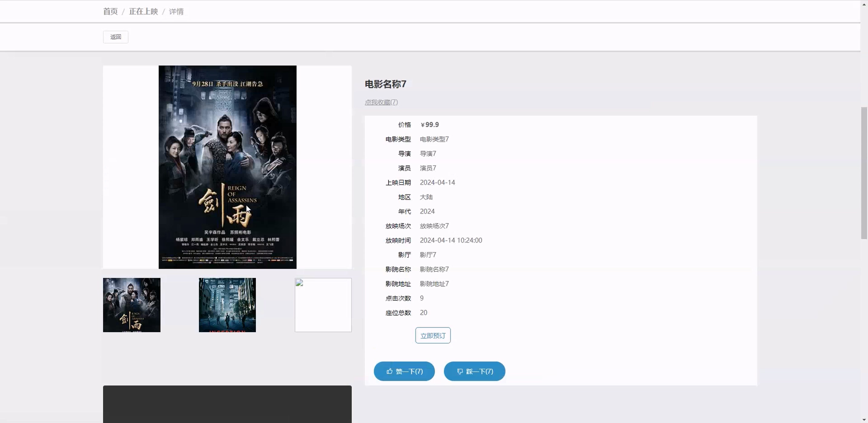Click the release date 2024-04-14

[x=437, y=182]
